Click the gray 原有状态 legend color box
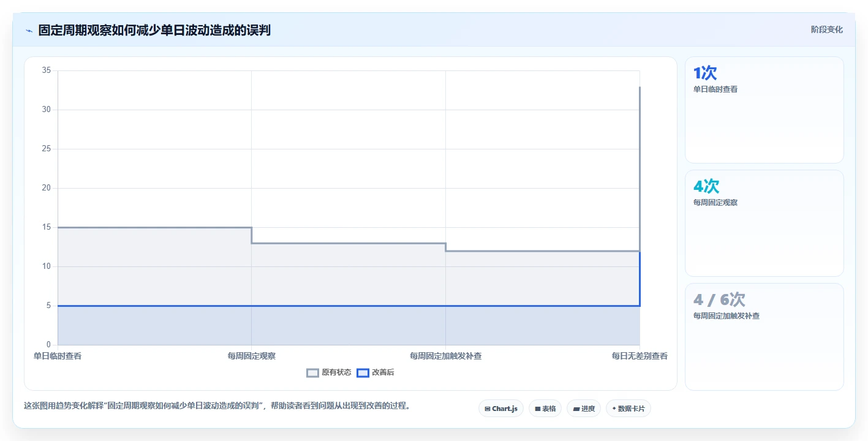Viewport: 868px width, 441px height. pos(313,372)
